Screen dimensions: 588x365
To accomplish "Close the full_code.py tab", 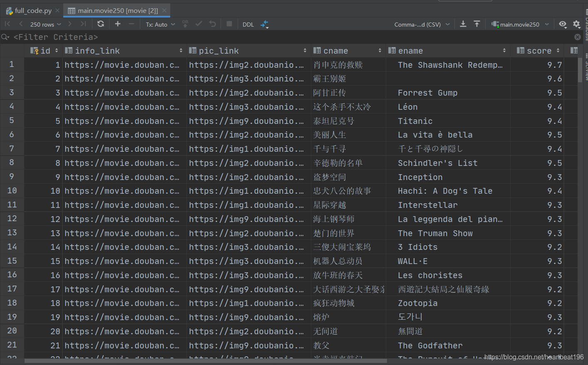I will pos(57,10).
